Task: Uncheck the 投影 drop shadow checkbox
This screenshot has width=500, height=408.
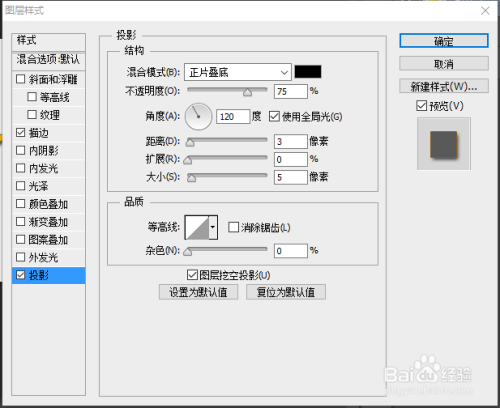Action: point(20,275)
